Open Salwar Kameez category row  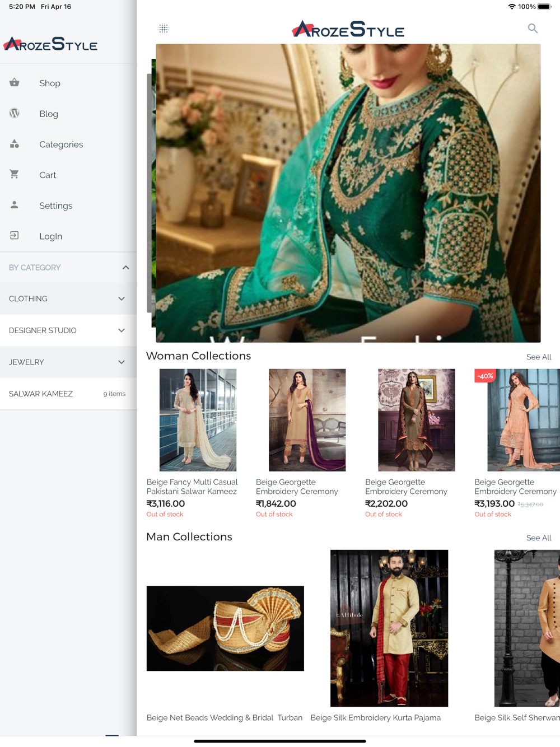(68, 394)
